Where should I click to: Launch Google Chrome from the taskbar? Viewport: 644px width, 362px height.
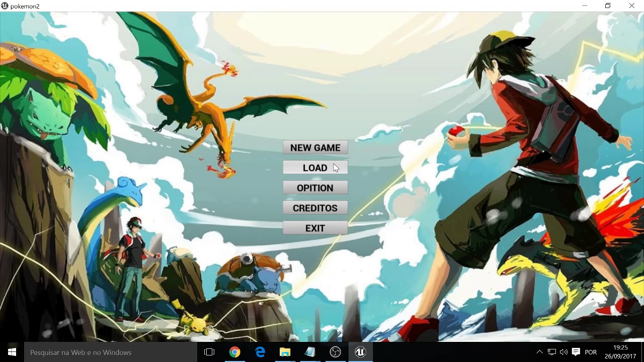[x=235, y=352]
